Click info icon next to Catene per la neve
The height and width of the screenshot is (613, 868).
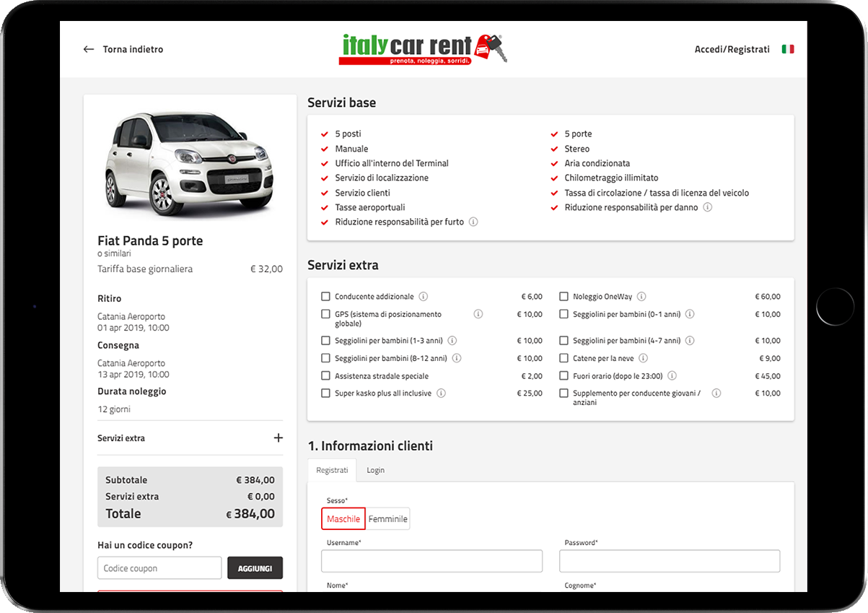(x=643, y=358)
